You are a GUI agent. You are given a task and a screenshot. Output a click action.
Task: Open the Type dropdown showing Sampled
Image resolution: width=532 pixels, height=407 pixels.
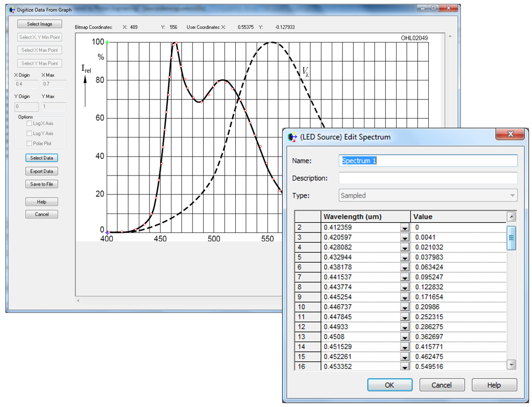point(428,195)
